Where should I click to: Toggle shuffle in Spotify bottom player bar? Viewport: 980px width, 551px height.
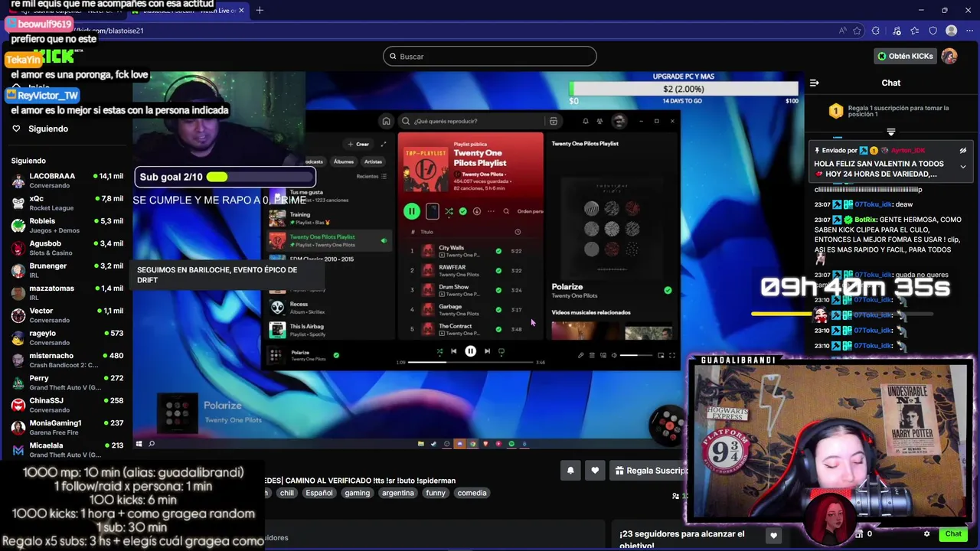[x=439, y=351]
